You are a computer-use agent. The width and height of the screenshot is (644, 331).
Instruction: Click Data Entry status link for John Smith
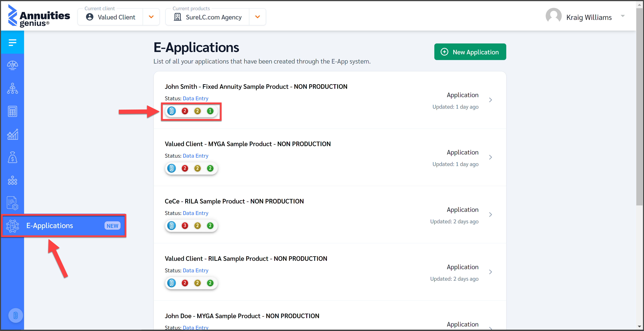[x=195, y=98]
